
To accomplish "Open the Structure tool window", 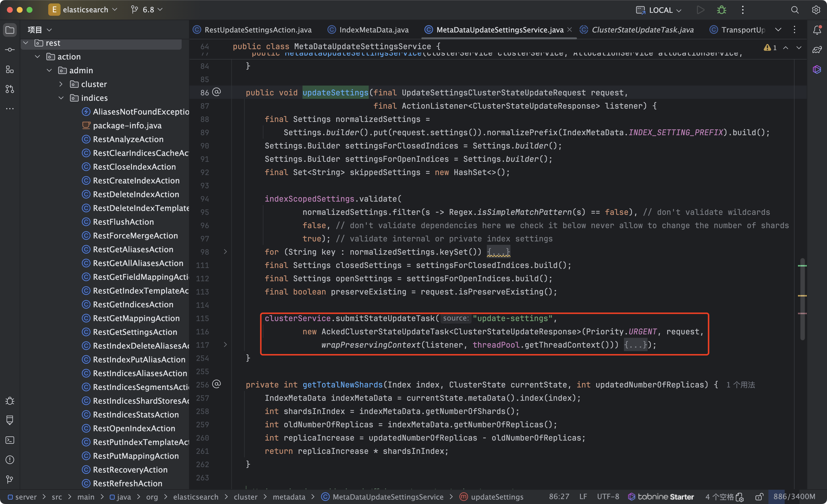I will [x=10, y=69].
